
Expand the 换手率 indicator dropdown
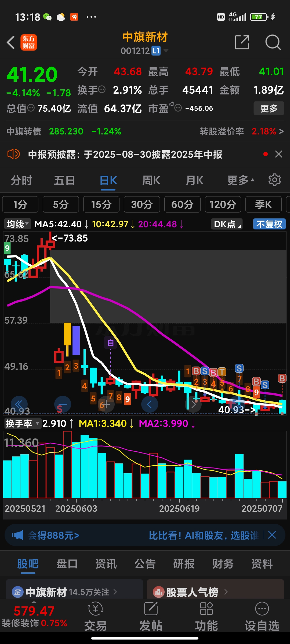23,423
